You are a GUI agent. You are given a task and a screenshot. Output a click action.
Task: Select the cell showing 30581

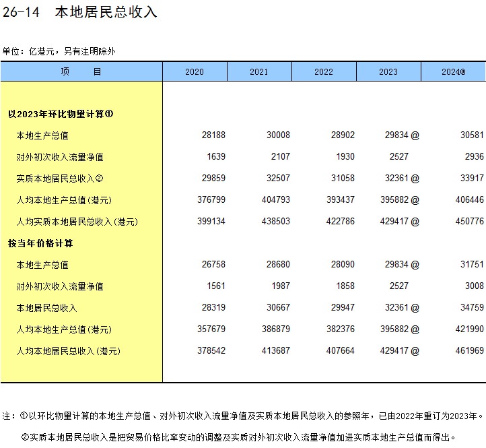pos(472,135)
